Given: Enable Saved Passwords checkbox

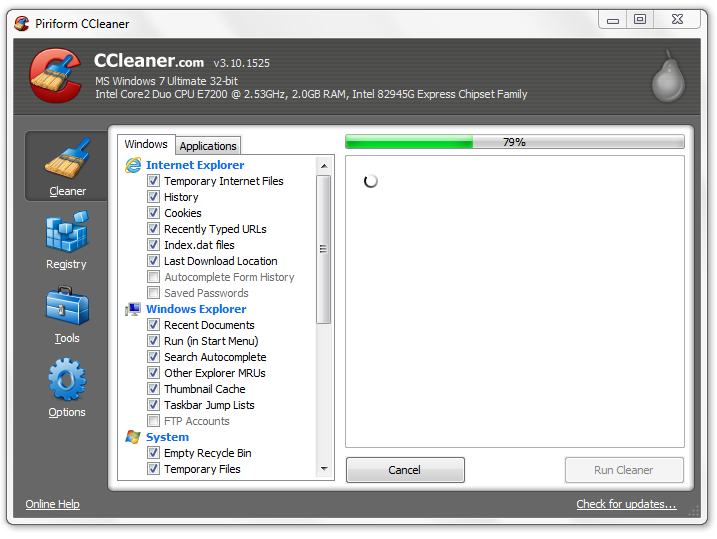Looking at the screenshot, I should tap(154, 293).
